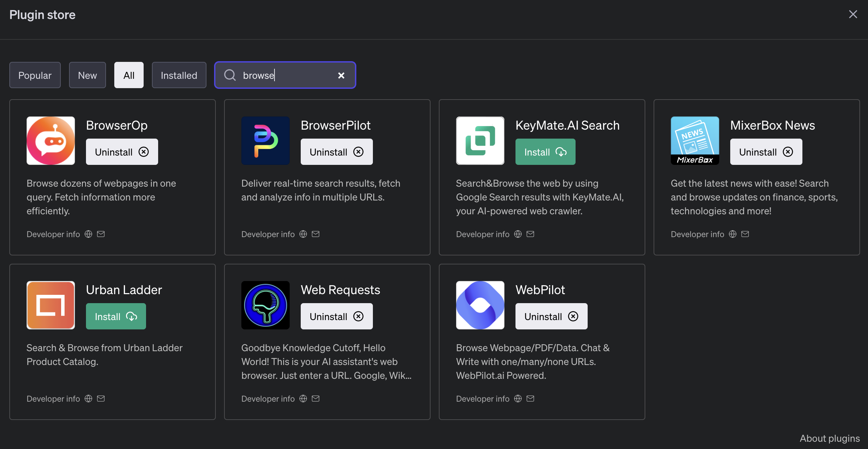Click the BrowserPilot plugin icon
Screen dimensions: 868x449
tap(265, 140)
